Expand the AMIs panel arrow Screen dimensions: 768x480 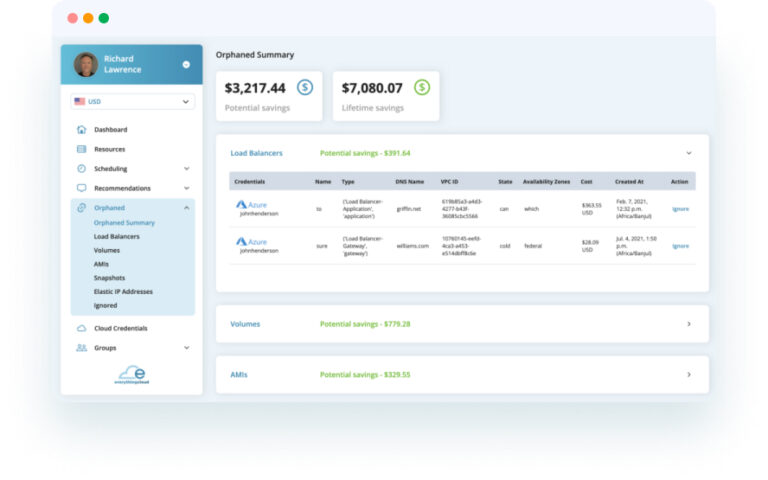(689, 375)
